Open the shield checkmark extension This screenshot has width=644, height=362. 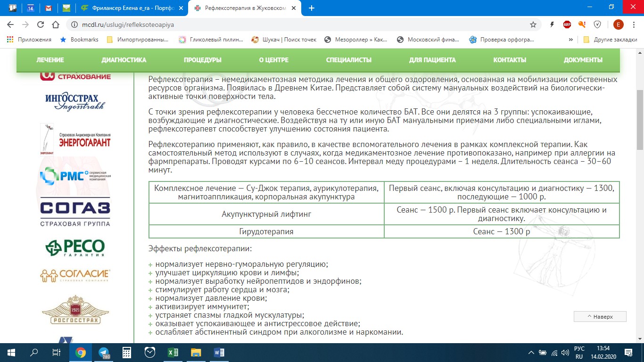click(597, 25)
